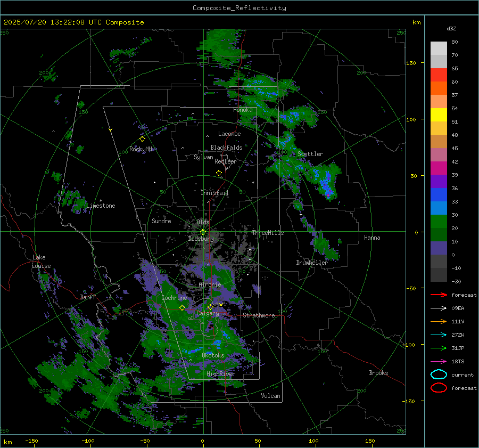Click the Didsbury map label
479x448 pixels.
click(201, 239)
